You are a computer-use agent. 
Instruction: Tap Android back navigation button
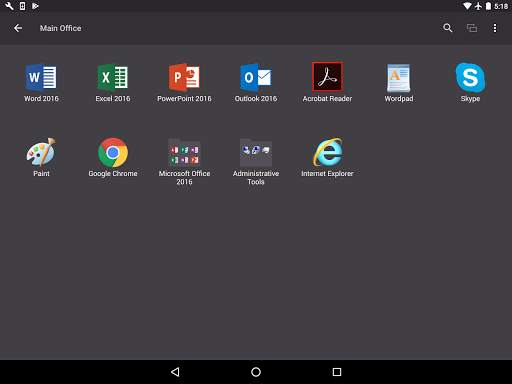[175, 372]
